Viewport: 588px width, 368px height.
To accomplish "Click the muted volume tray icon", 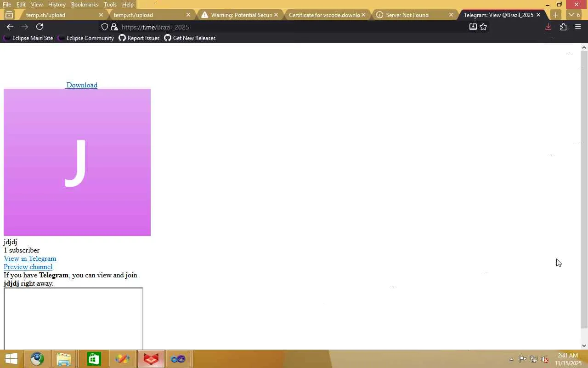I will pyautogui.click(x=545, y=359).
